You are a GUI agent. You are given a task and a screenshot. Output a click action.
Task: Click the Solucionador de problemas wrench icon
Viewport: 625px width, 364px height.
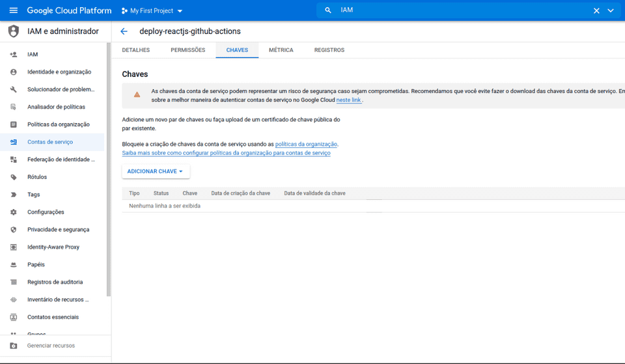click(x=14, y=90)
